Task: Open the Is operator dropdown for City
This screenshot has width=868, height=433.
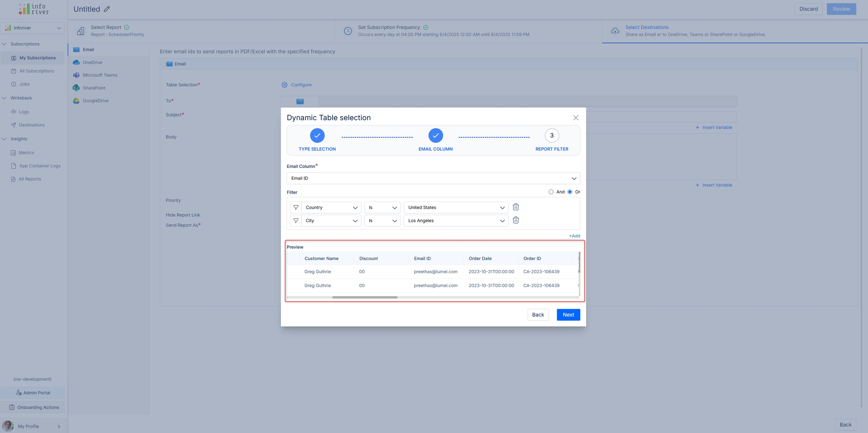Action: 382,220
